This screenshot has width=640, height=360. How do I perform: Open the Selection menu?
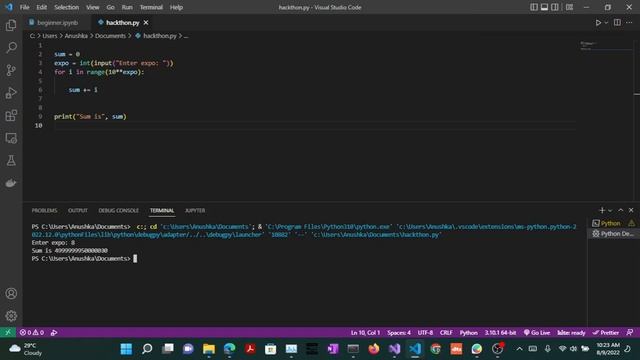coord(67,7)
